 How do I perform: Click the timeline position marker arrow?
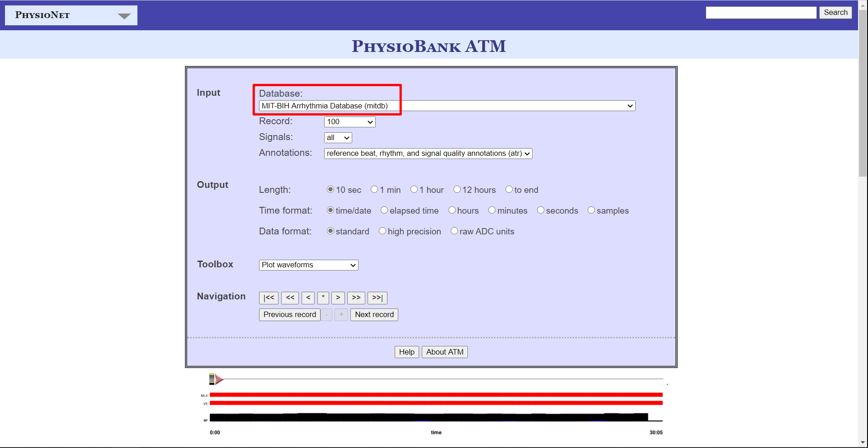[217, 379]
